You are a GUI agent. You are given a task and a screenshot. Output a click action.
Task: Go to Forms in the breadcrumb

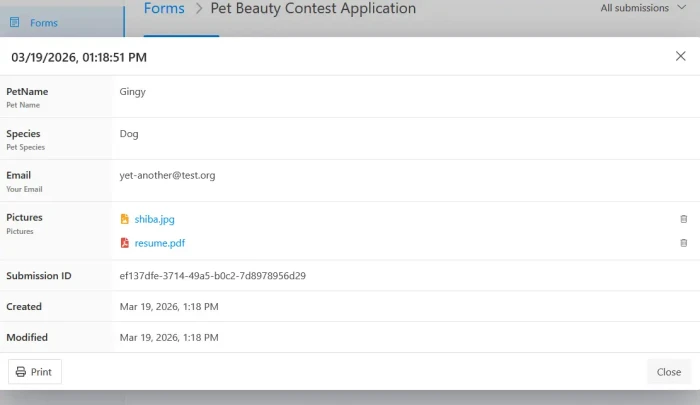click(x=164, y=8)
